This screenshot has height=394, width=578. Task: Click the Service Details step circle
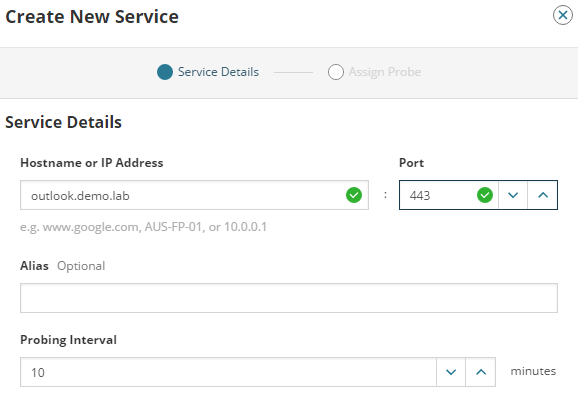[x=165, y=72]
